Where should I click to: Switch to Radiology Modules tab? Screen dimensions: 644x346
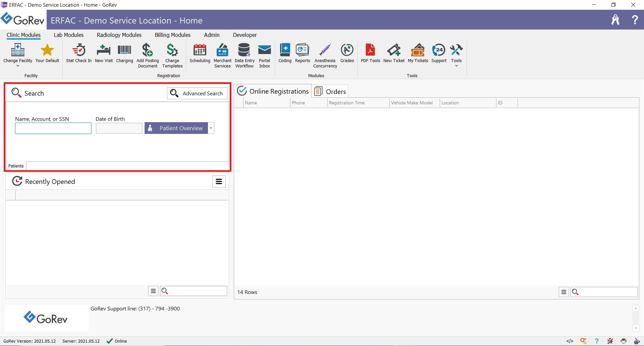(119, 35)
